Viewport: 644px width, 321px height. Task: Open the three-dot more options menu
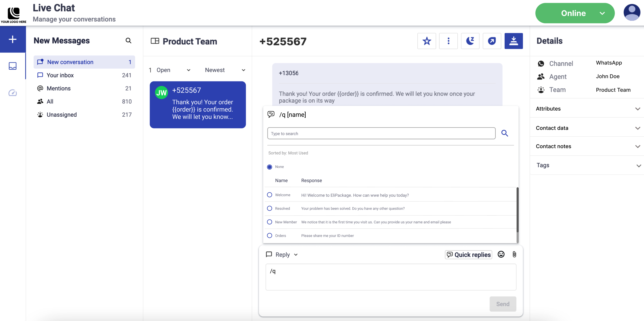pyautogui.click(x=448, y=41)
